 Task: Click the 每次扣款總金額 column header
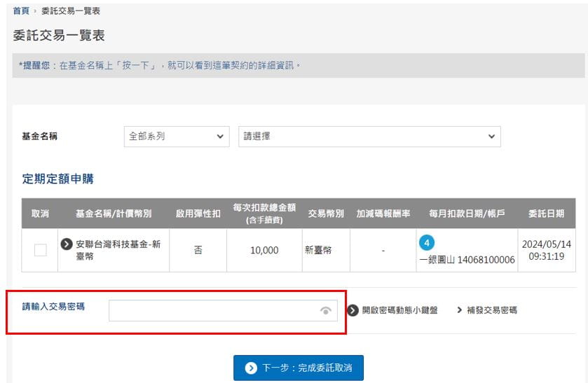264,213
